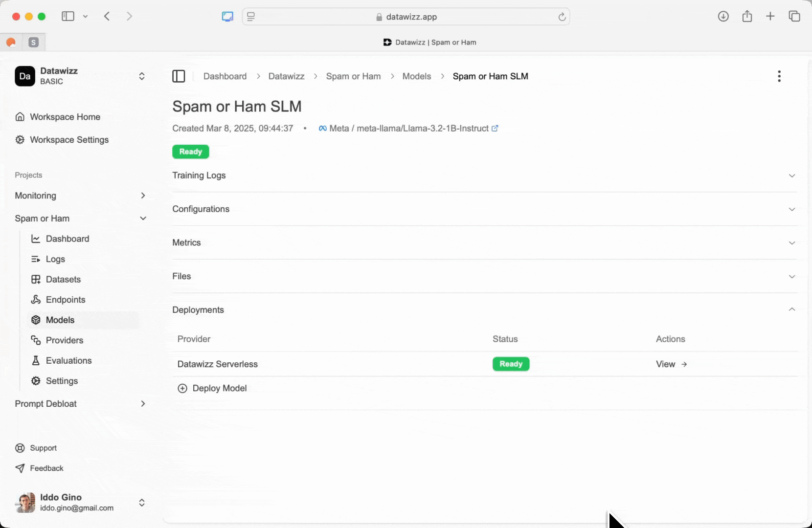The image size is (812, 528).
Task: Select the Models sidebar icon
Action: tap(36, 320)
